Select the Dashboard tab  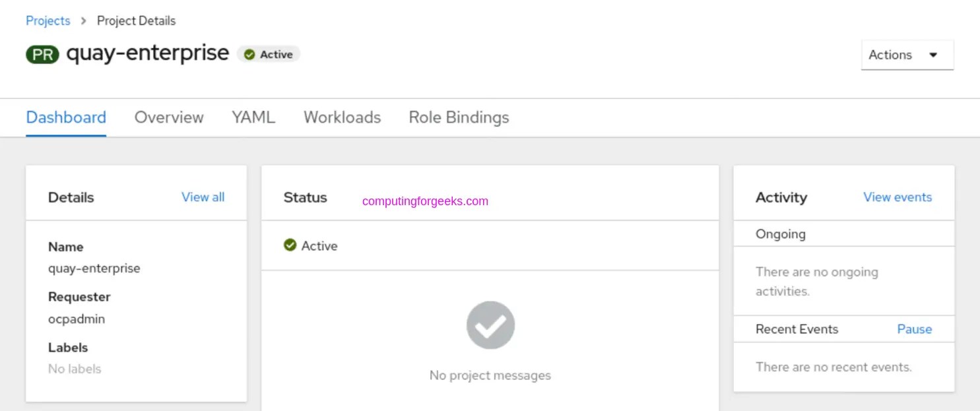(x=66, y=117)
